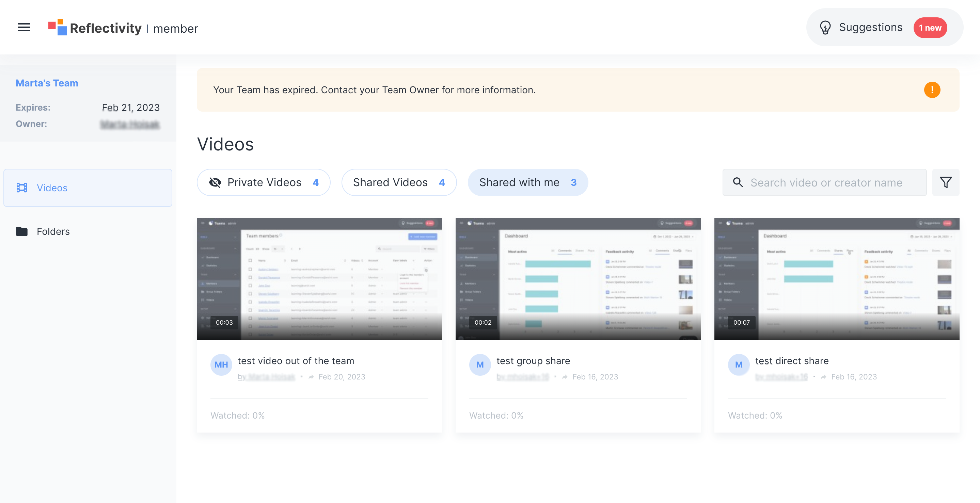Open the hamburger navigation menu
980x503 pixels.
tap(23, 27)
